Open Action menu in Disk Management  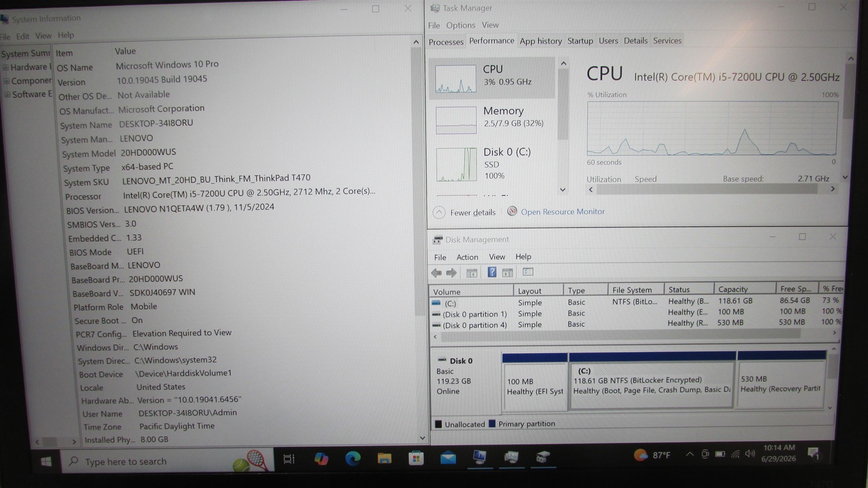[x=467, y=257]
